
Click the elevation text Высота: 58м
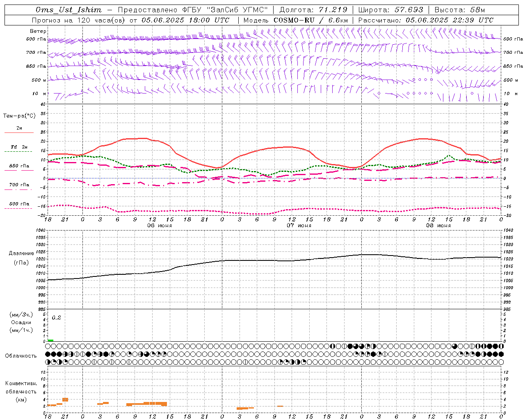tap(460, 10)
